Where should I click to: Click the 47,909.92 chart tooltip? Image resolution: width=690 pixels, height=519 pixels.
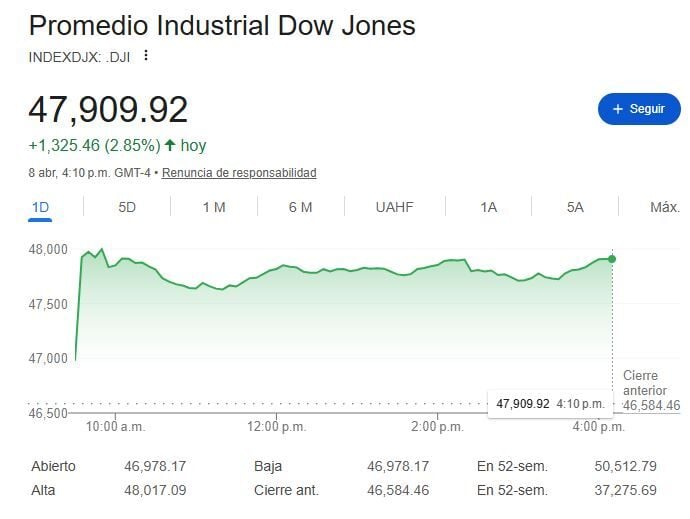tap(549, 403)
